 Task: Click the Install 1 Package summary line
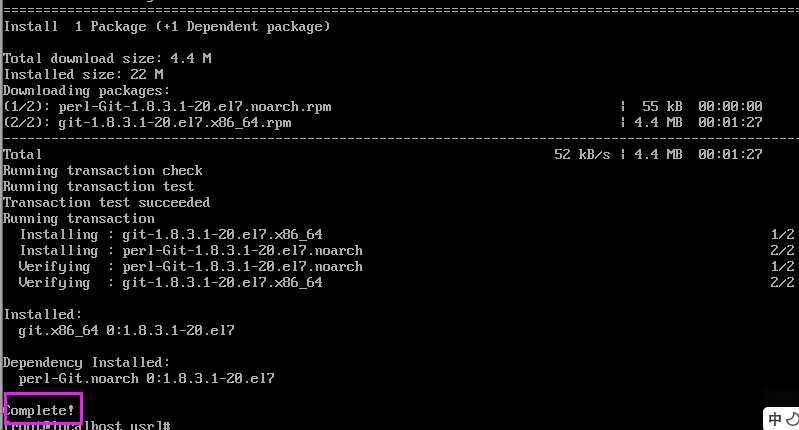pos(166,26)
